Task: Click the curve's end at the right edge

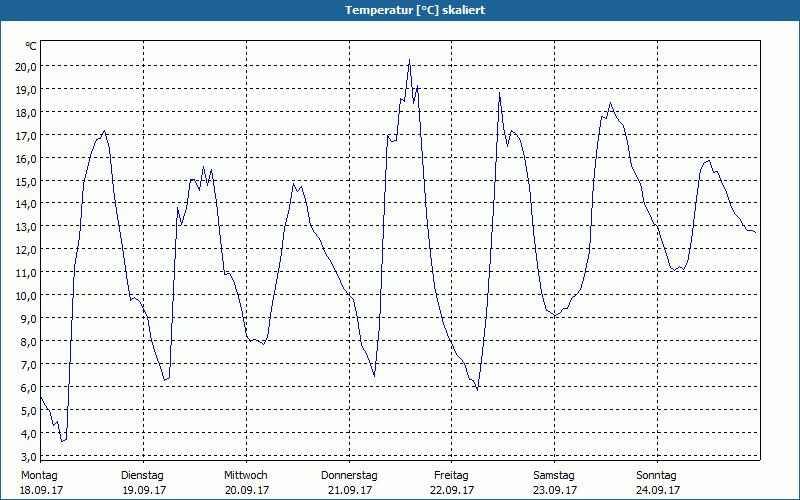Action: [756, 232]
